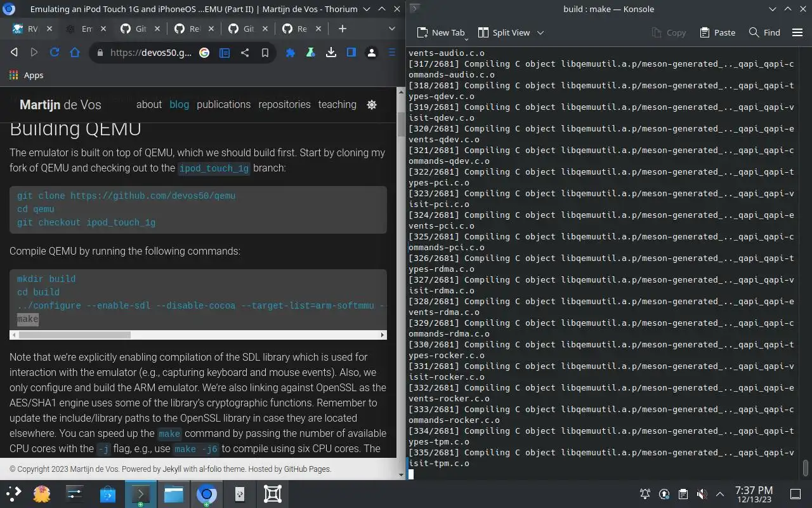Expand the Split View dropdown arrow
Viewport: 812px width, 508px height.
(540, 32)
